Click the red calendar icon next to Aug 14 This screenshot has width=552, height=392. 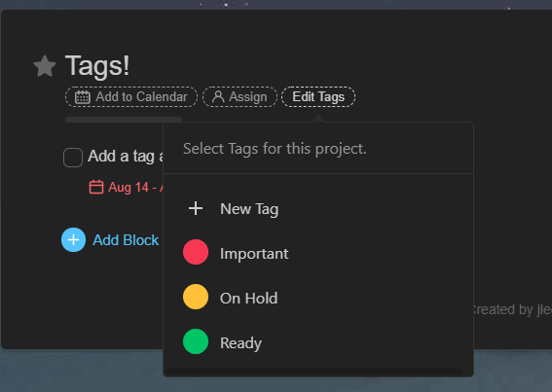[x=96, y=187]
